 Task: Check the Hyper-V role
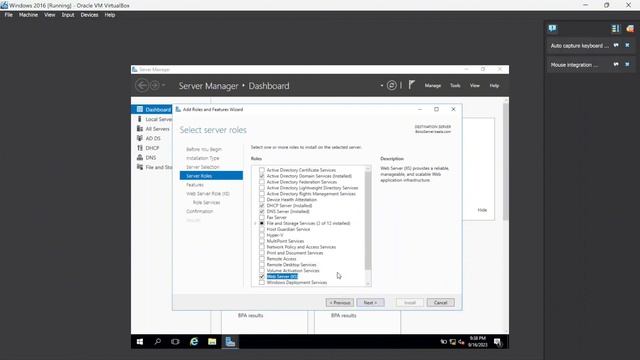point(262,235)
